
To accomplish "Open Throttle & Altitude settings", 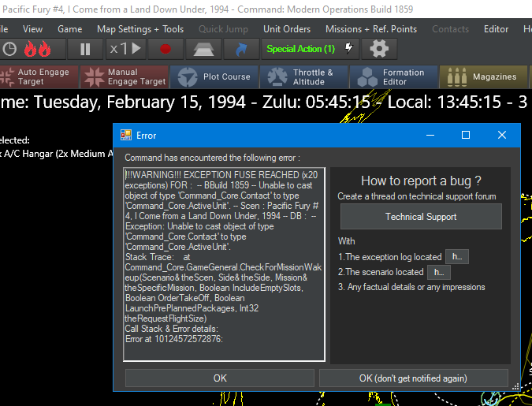I will tap(303, 76).
